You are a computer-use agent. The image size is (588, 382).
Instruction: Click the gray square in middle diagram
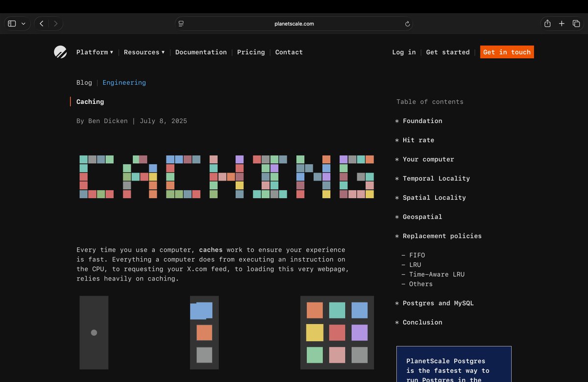click(x=204, y=355)
